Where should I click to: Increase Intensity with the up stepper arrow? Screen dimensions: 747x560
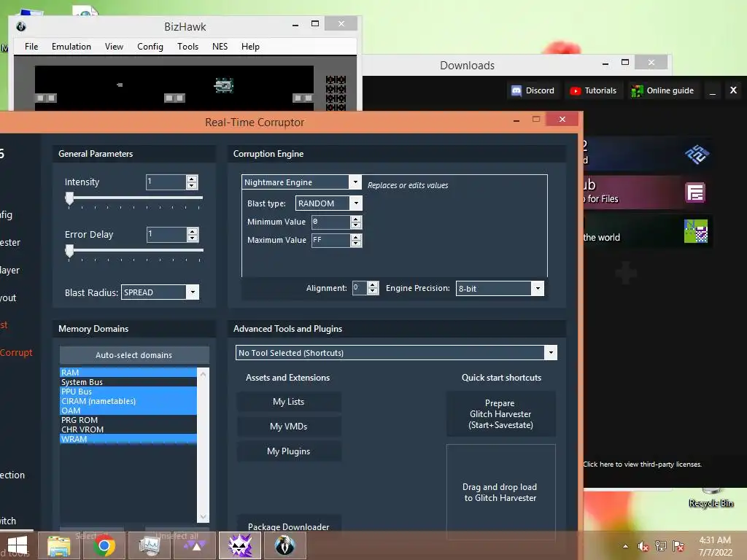[192, 179]
